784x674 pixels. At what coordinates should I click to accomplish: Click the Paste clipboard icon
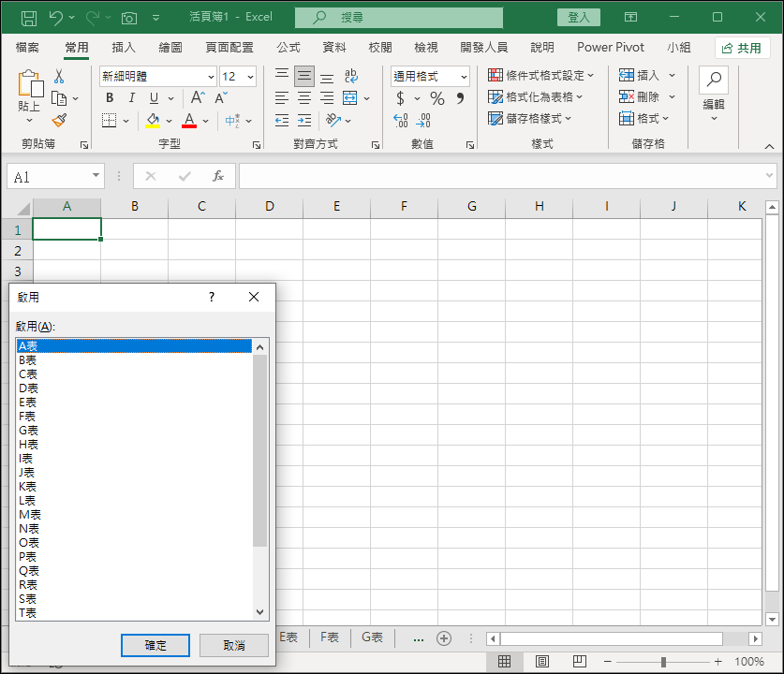(x=30, y=83)
